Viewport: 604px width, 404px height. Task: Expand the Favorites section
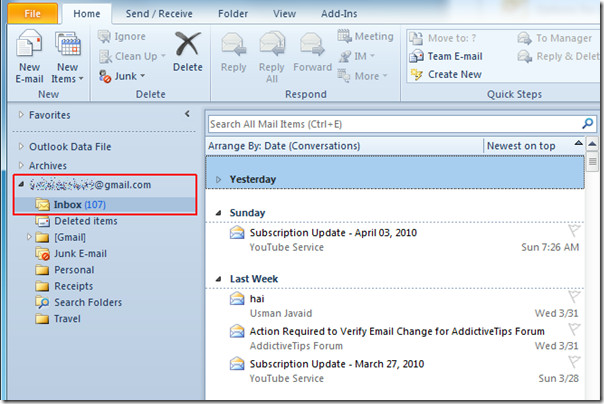pos(21,114)
